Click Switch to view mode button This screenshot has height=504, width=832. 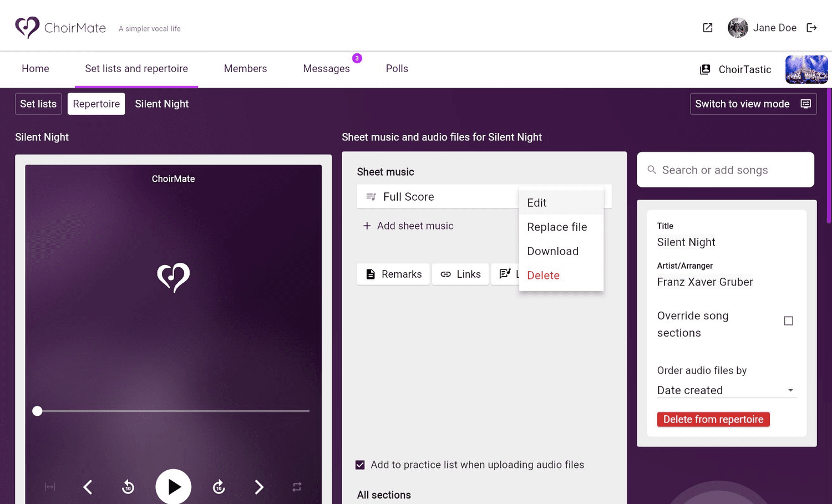(x=753, y=104)
